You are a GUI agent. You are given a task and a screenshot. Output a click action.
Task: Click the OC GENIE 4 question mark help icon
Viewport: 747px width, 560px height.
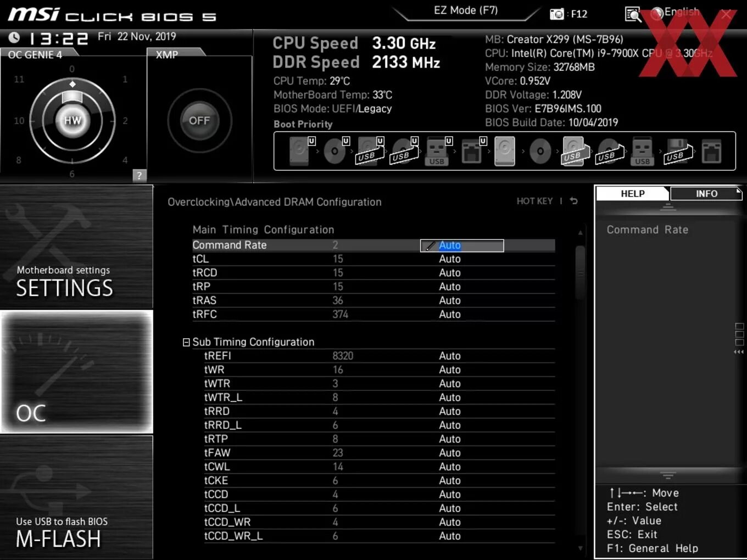coord(140,175)
